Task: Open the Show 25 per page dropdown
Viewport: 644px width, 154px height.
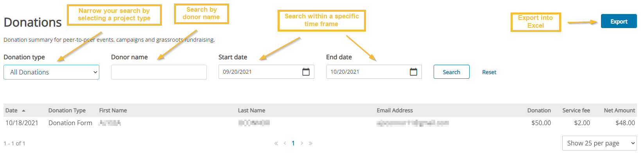Action: [599, 143]
